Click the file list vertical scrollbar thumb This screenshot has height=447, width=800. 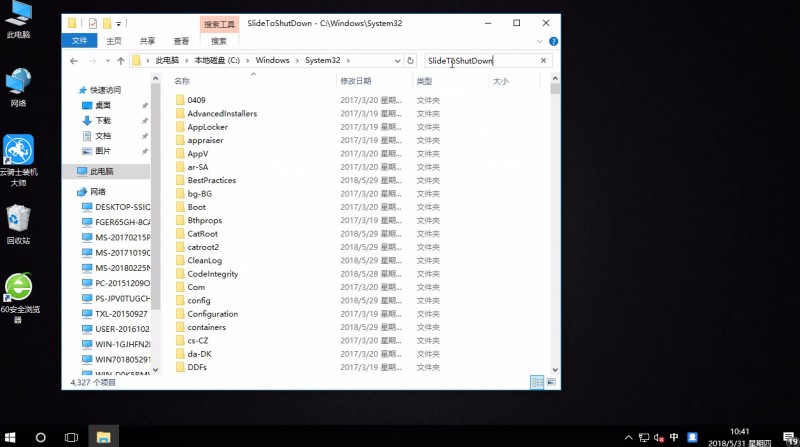tap(555, 89)
